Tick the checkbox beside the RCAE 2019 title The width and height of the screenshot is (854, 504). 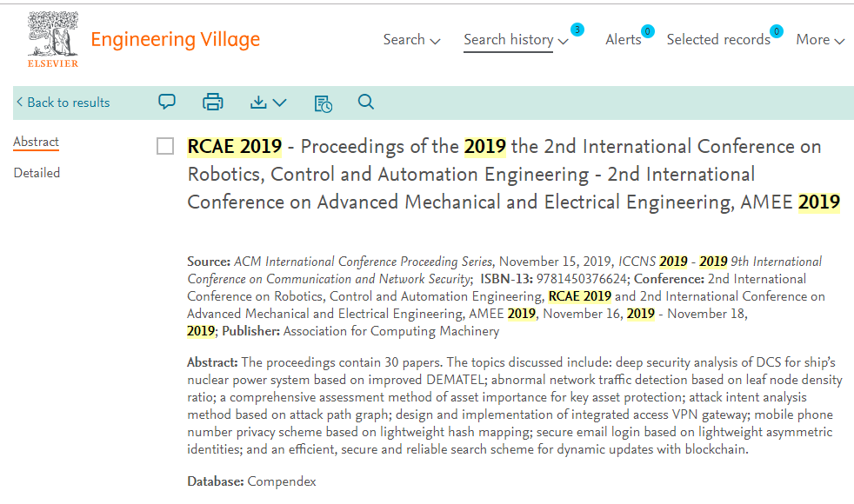(x=165, y=147)
